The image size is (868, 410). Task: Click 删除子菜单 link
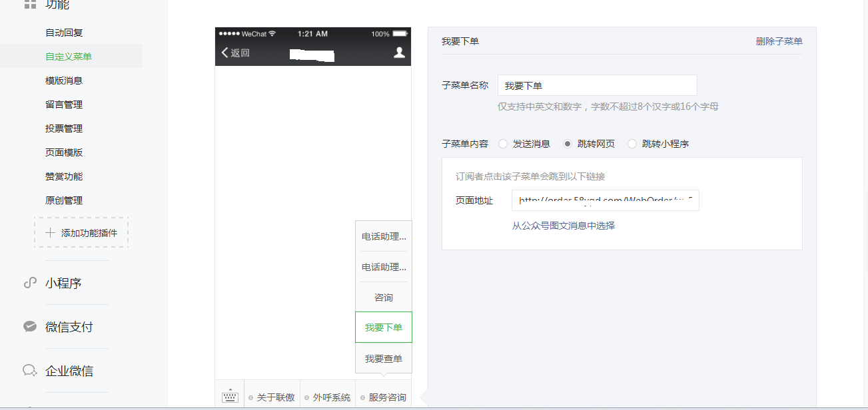779,41
